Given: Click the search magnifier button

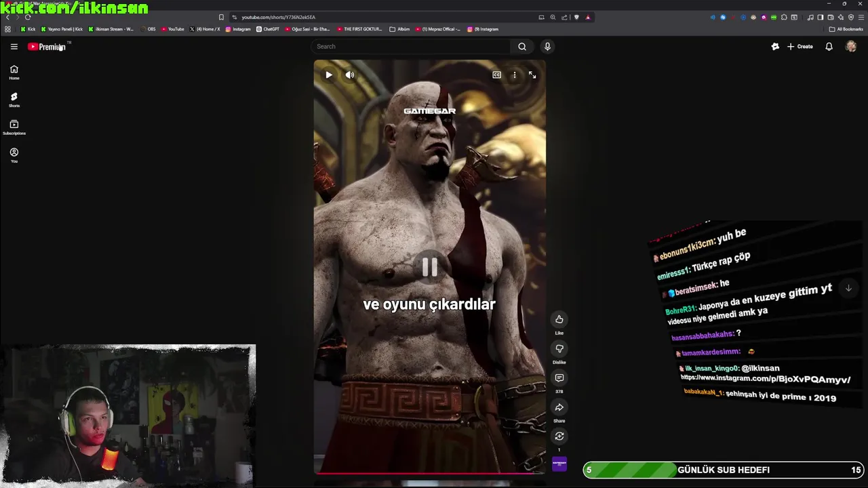Looking at the screenshot, I should (x=522, y=46).
